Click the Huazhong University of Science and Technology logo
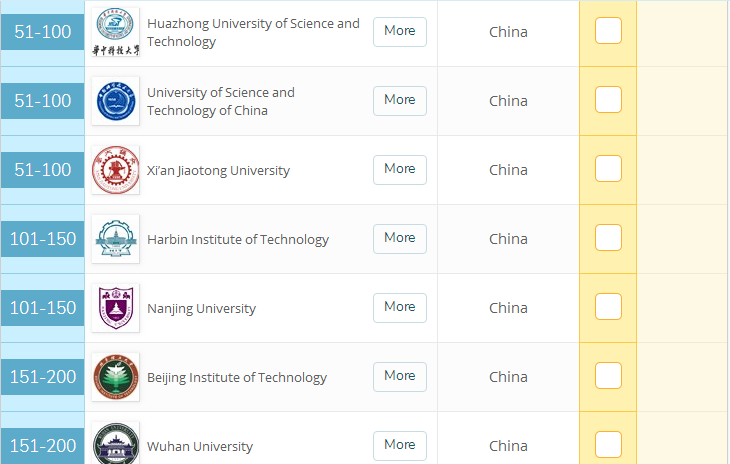 (x=115, y=32)
